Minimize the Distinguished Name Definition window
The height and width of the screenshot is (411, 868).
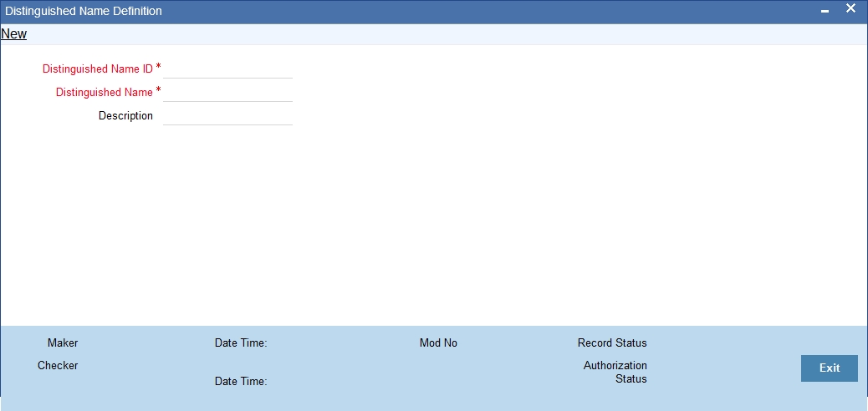pos(825,11)
